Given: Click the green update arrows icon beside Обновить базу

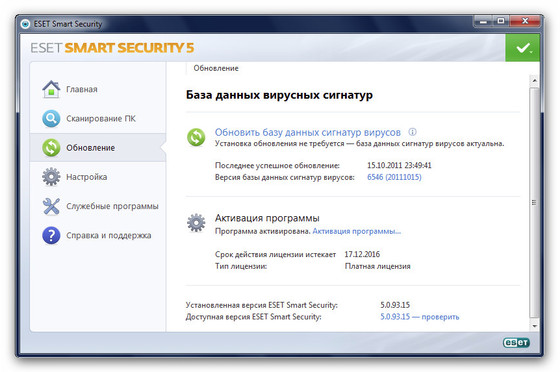Looking at the screenshot, I should (x=196, y=137).
